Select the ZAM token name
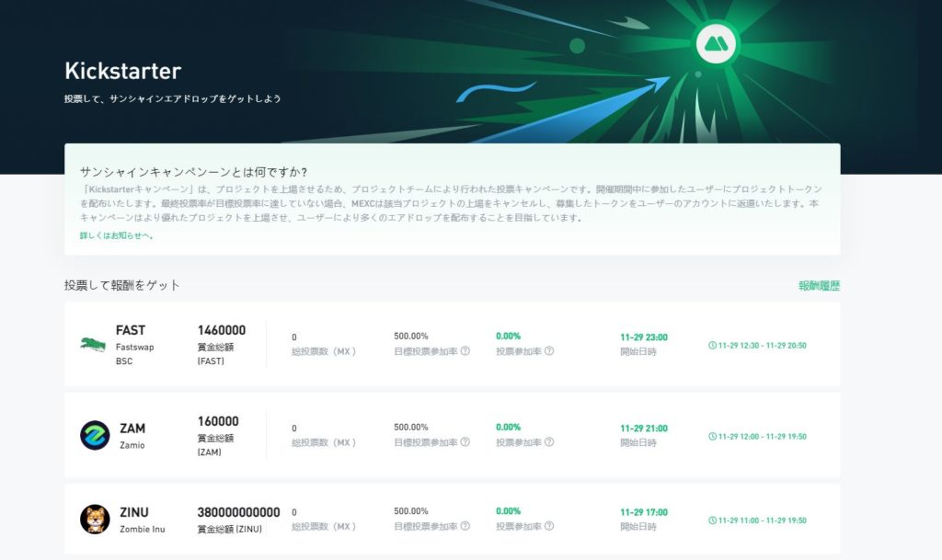 (132, 429)
